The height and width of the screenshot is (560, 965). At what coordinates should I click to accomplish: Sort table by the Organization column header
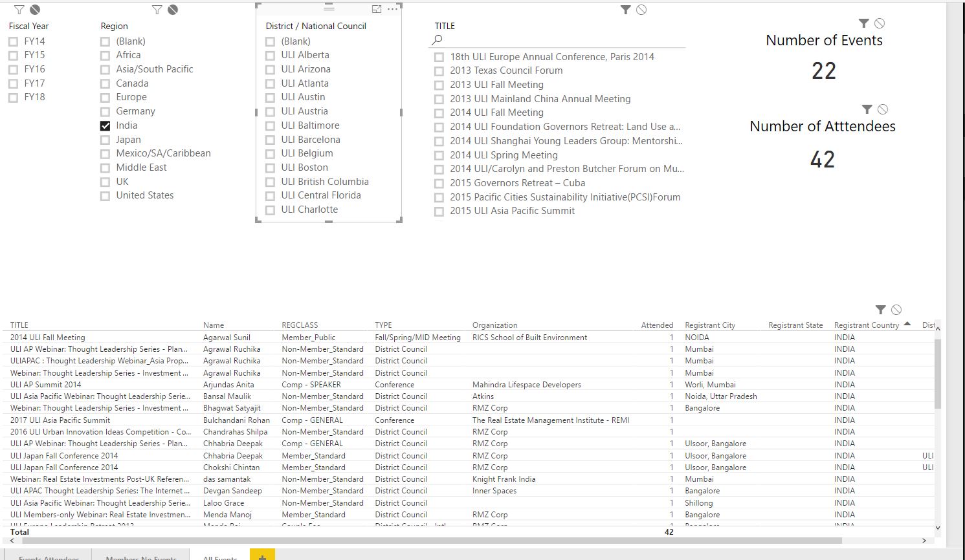(x=495, y=325)
